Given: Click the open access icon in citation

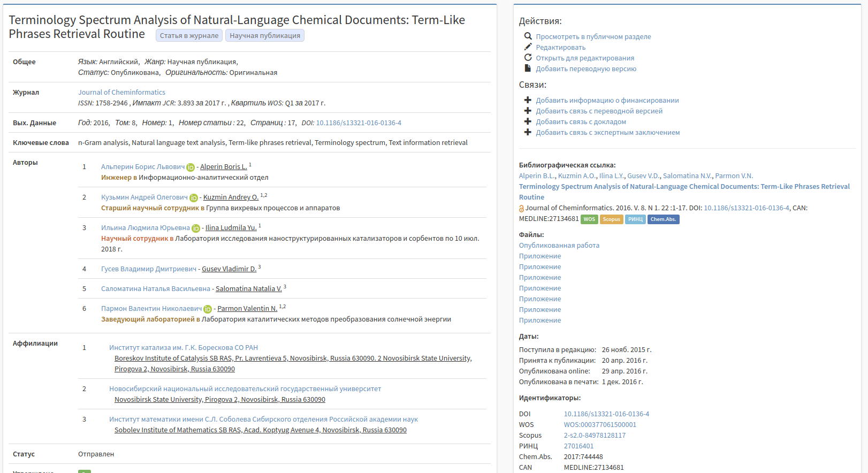Looking at the screenshot, I should coord(522,209).
